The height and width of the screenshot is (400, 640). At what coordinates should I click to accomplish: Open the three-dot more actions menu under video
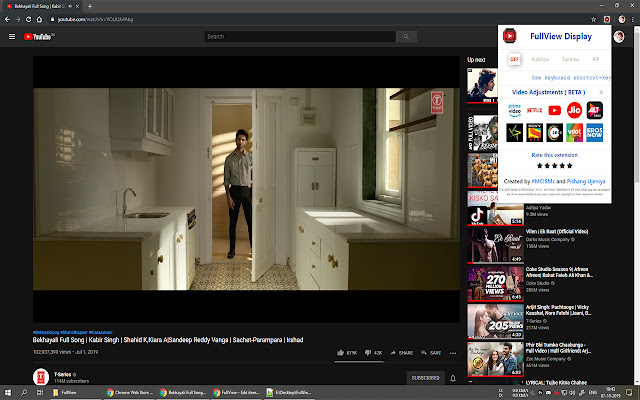coord(453,353)
